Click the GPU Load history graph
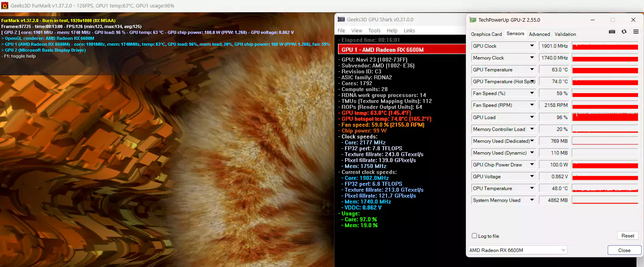Viewport: 644px width, 267px height. click(605, 117)
